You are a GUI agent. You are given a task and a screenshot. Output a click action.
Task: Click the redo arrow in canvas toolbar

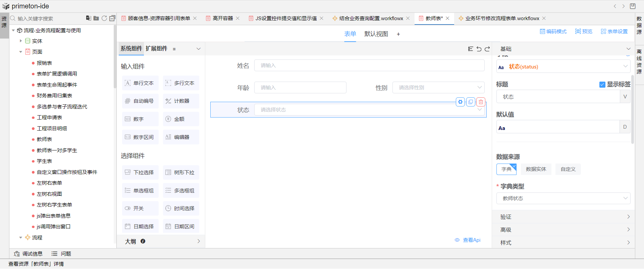click(487, 49)
